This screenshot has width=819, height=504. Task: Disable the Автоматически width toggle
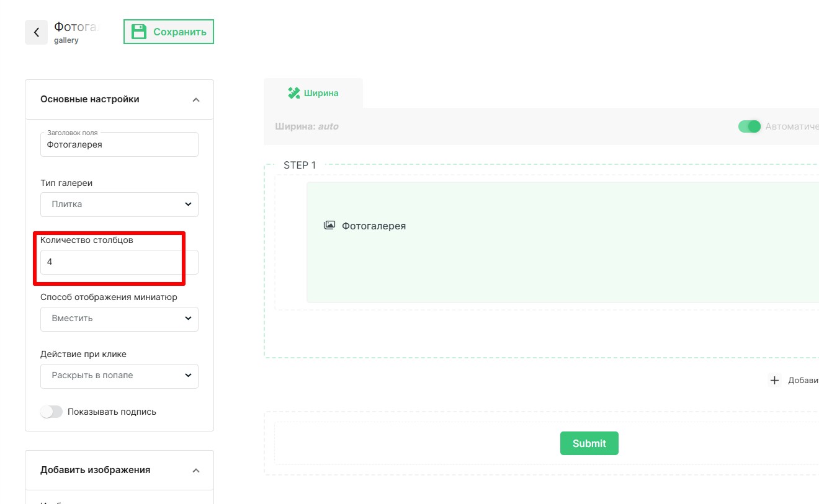(x=750, y=126)
